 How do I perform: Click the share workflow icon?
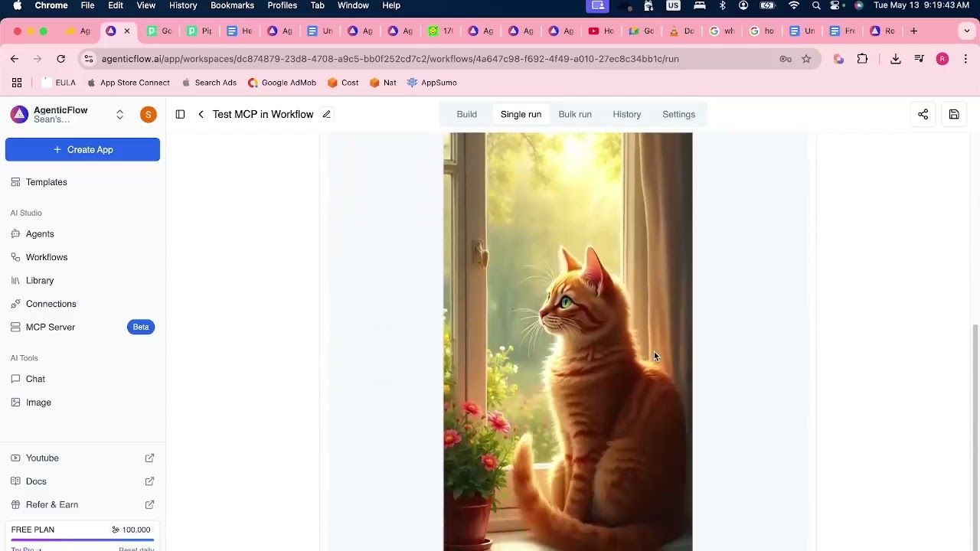coord(923,114)
